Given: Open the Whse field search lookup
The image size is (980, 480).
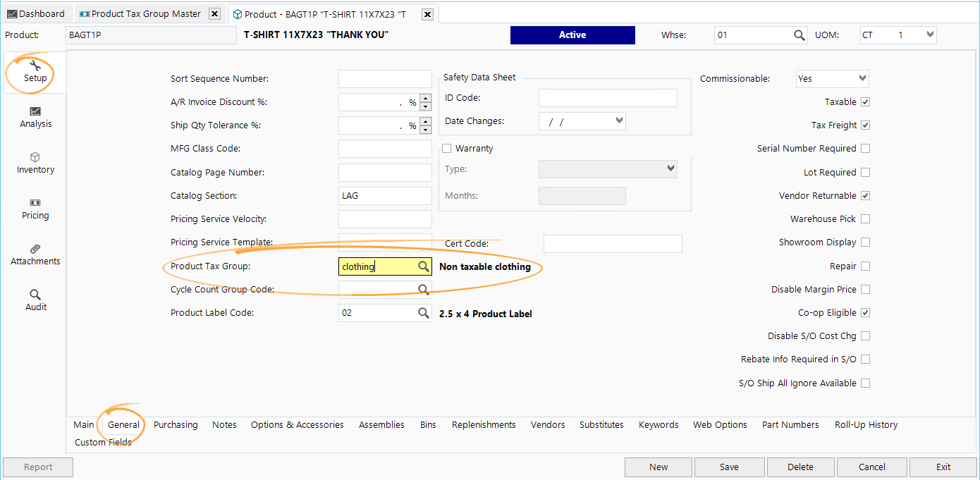Looking at the screenshot, I should 799,35.
